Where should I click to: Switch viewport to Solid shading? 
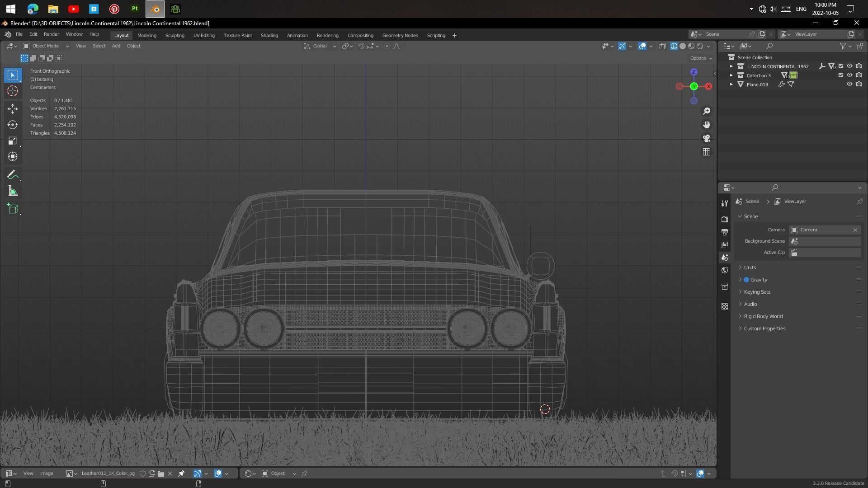pos(683,46)
